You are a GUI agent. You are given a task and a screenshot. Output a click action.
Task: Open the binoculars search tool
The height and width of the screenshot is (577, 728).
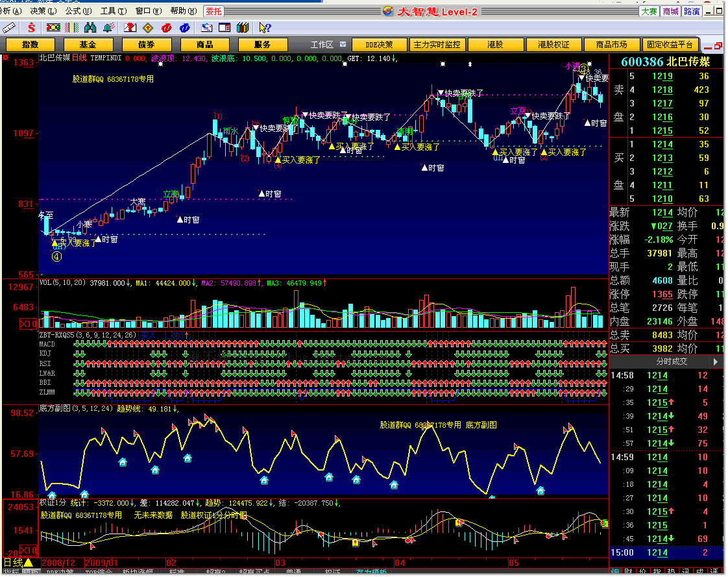coord(90,28)
